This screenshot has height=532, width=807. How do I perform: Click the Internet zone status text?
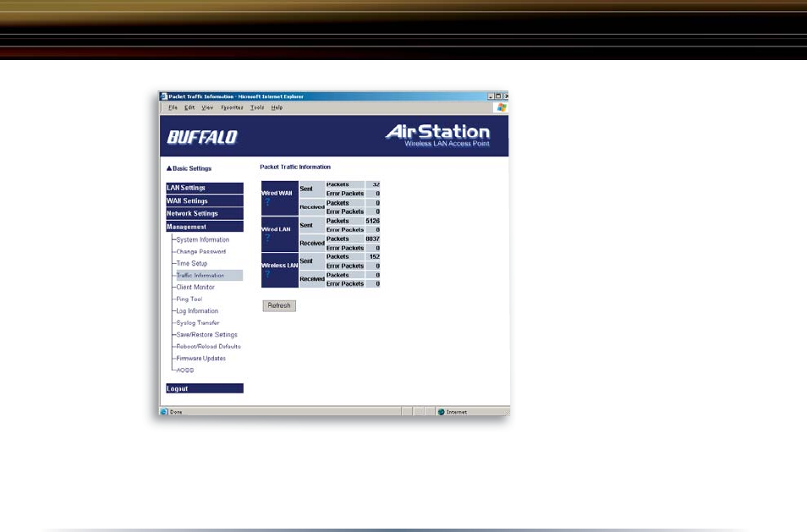457,412
